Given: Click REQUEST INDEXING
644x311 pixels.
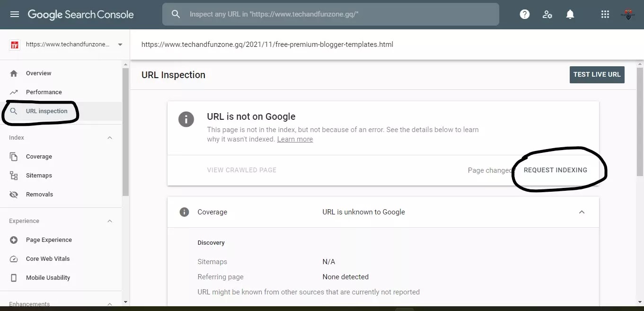Looking at the screenshot, I should (556, 170).
